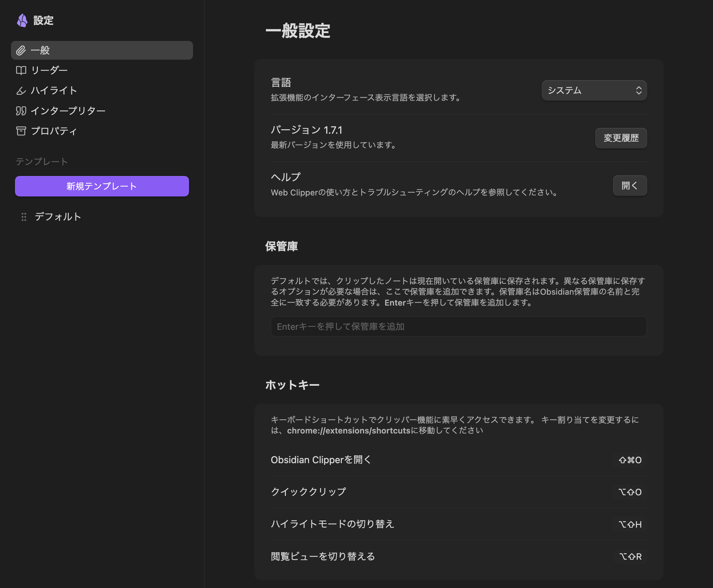Click the Obsidian logo next to 設定

22,20
